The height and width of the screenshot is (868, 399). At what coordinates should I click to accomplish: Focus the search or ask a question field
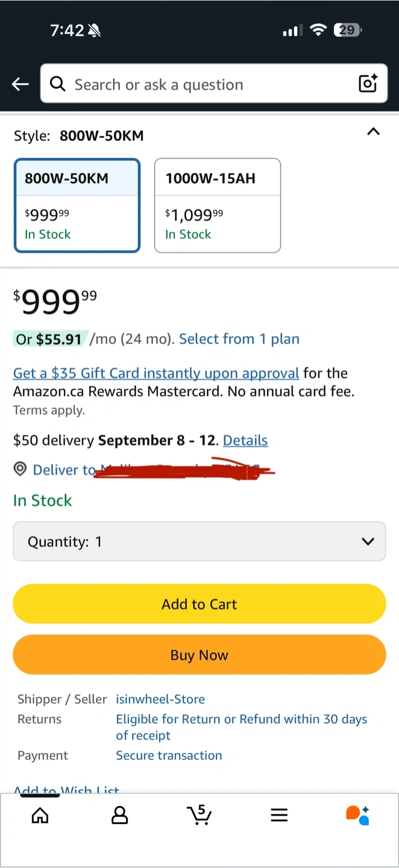pos(205,84)
